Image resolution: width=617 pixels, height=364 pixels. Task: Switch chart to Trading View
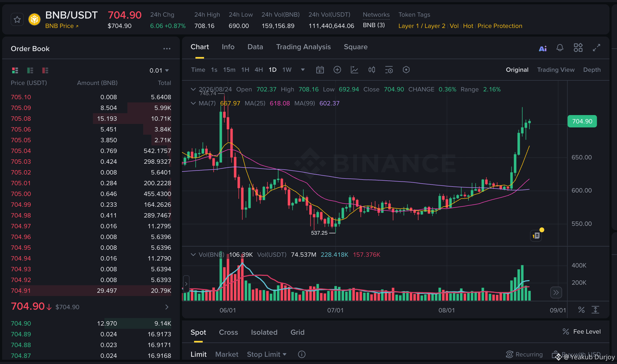[556, 70]
